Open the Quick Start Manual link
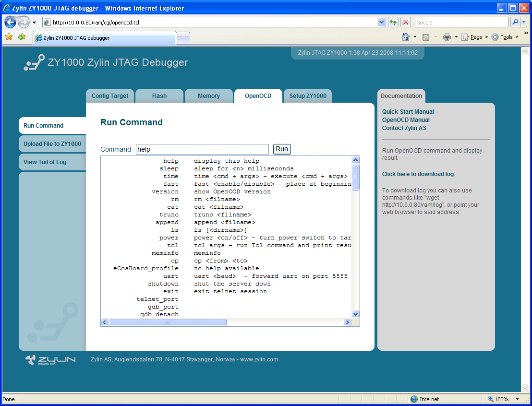This screenshot has width=532, height=406. coord(408,112)
